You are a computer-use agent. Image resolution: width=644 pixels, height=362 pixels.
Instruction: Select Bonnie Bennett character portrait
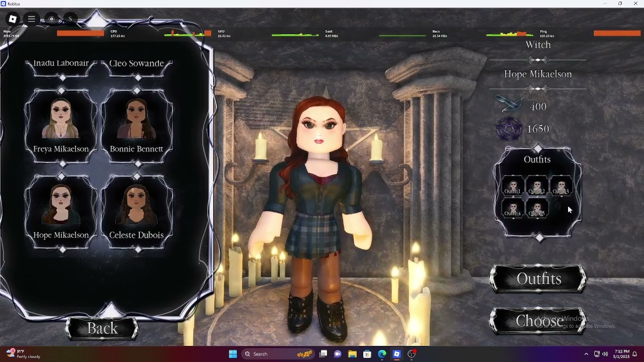136,119
